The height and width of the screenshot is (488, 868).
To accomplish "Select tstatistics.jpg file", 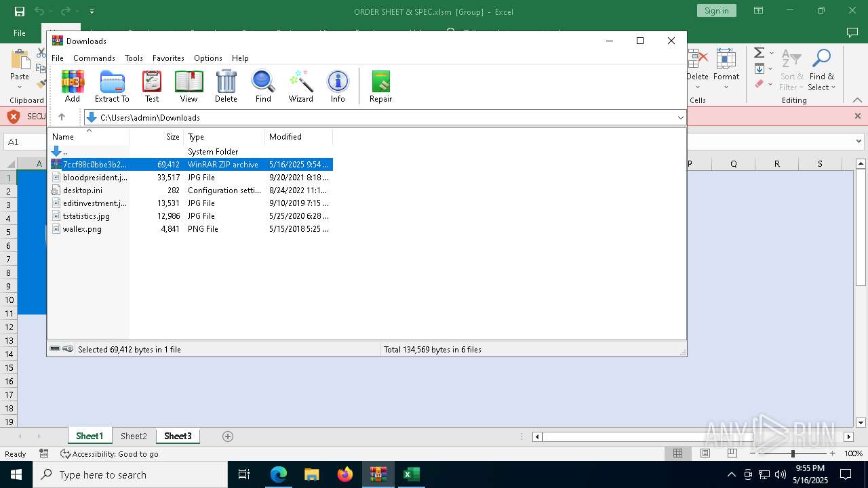I will pos(191,216).
